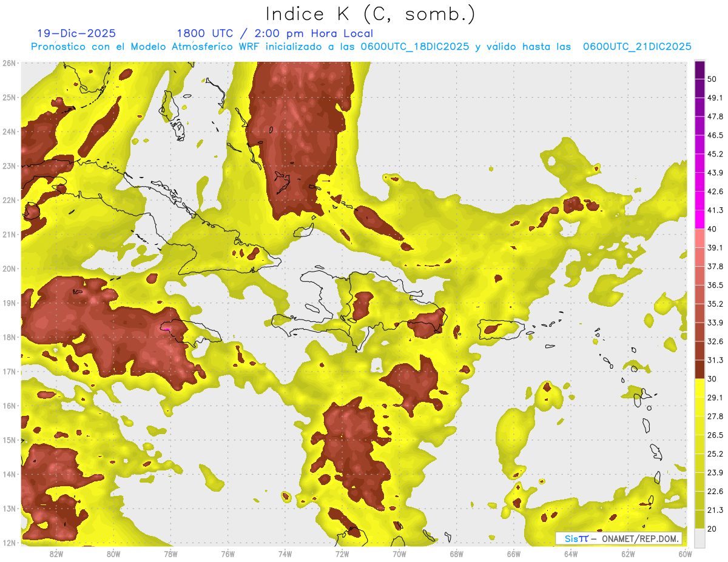Image resolution: width=728 pixels, height=562 pixels.
Task: Click the '78W' longitude label
Action: point(170,554)
